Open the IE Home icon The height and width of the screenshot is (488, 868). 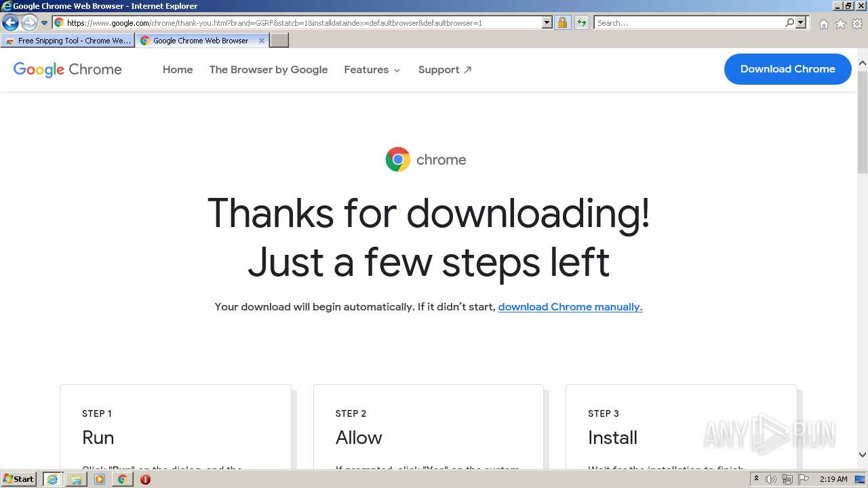tap(823, 24)
